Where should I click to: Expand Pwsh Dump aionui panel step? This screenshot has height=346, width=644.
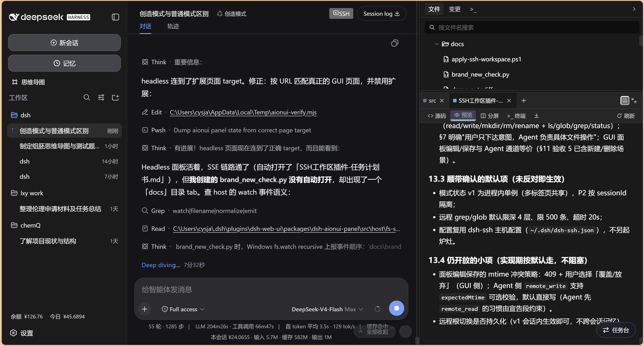click(x=226, y=130)
